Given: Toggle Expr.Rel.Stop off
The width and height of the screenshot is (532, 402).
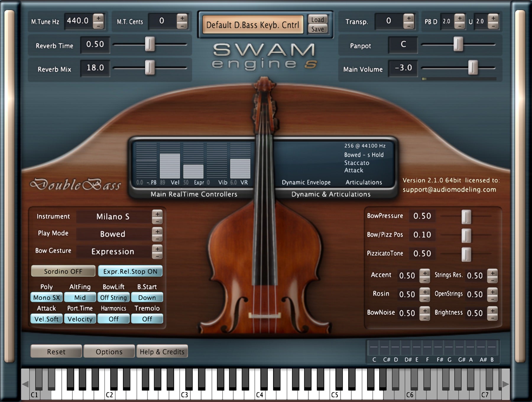Looking at the screenshot, I should point(130,271).
